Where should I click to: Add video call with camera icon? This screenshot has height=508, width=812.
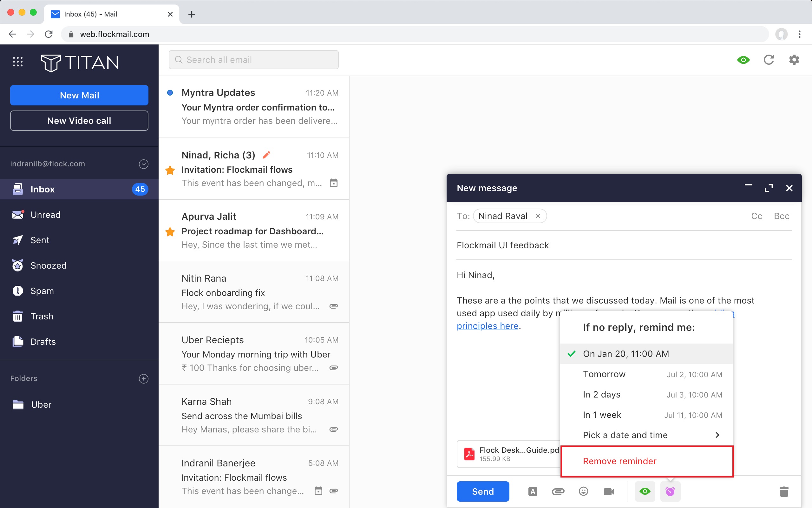coord(609,491)
